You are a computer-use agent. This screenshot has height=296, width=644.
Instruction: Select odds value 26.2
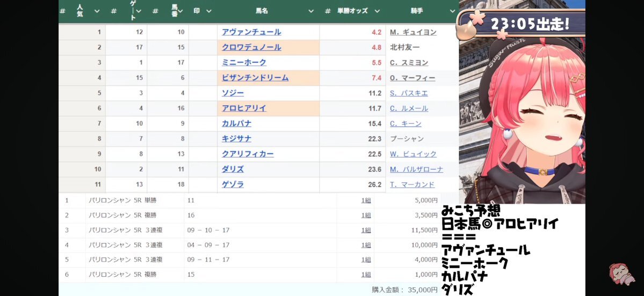(x=375, y=184)
